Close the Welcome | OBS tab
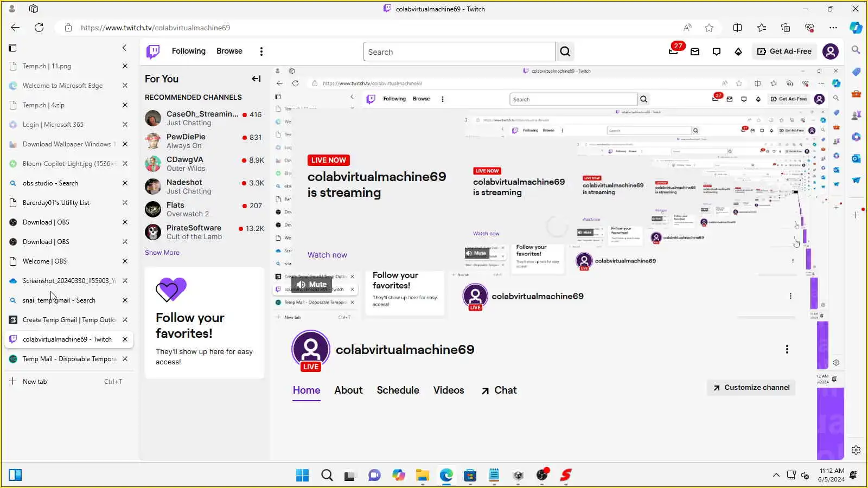 pos(125,261)
